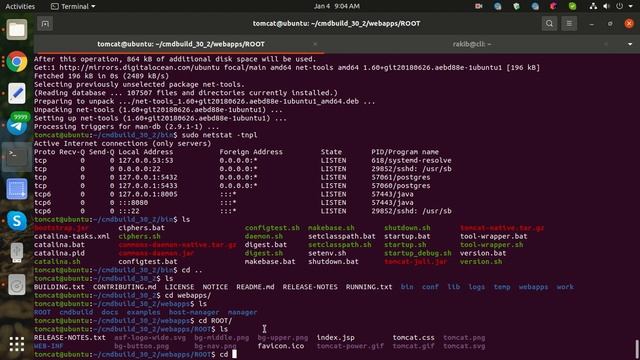The width and height of the screenshot is (640, 360).
Task: Click the "127.0.0.1:8005" local address
Action: click(x=148, y=194)
